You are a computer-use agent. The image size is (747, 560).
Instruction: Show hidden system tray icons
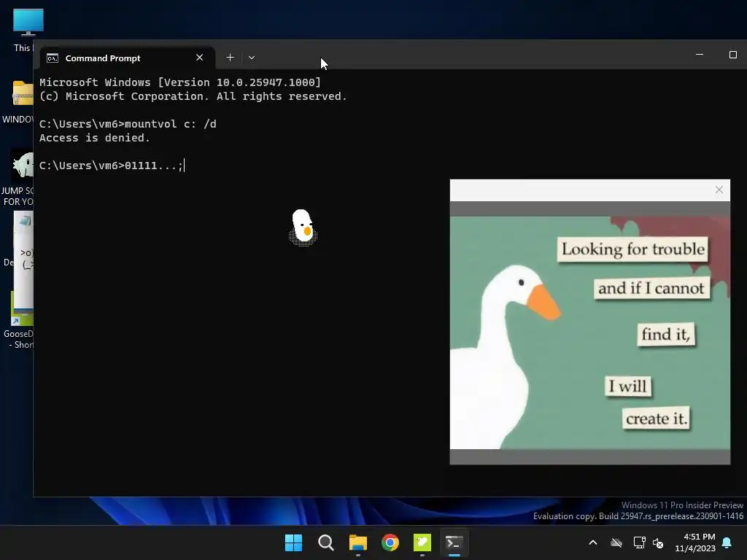[592, 542]
